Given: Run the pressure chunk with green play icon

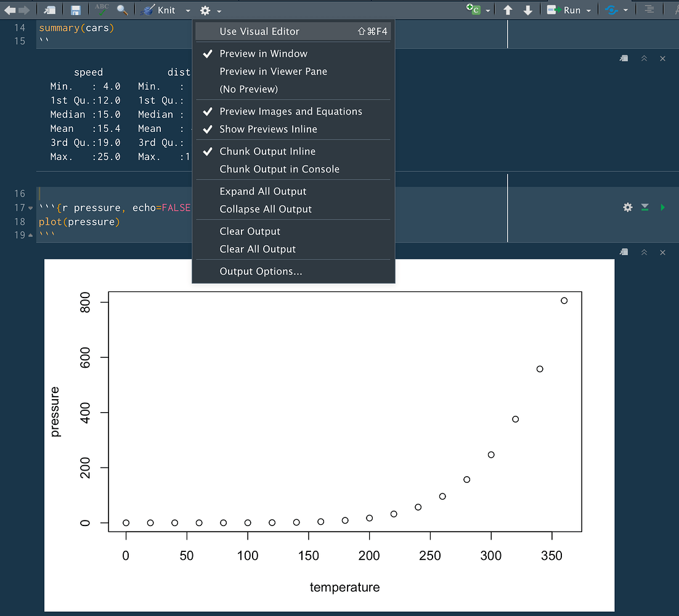Looking at the screenshot, I should (662, 208).
